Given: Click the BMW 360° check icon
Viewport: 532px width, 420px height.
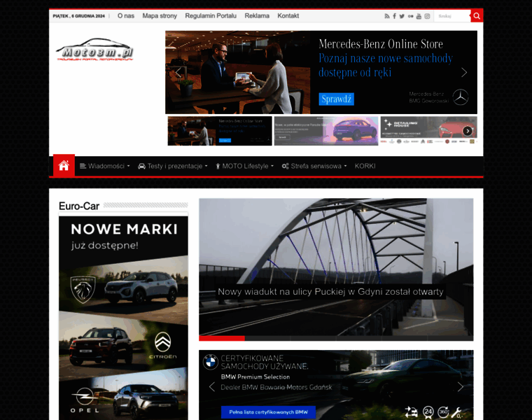Looking at the screenshot, I should pos(443,412).
